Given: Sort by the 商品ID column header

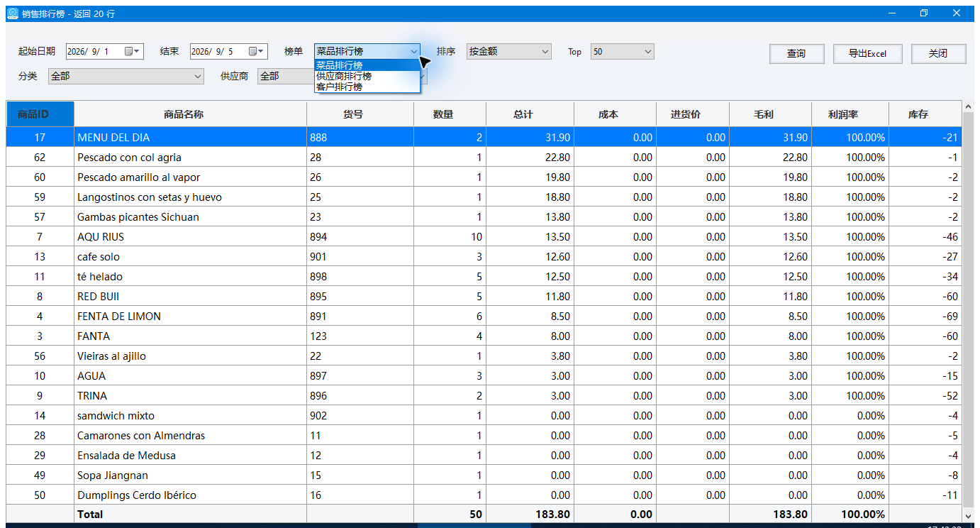Looking at the screenshot, I should click(40, 114).
